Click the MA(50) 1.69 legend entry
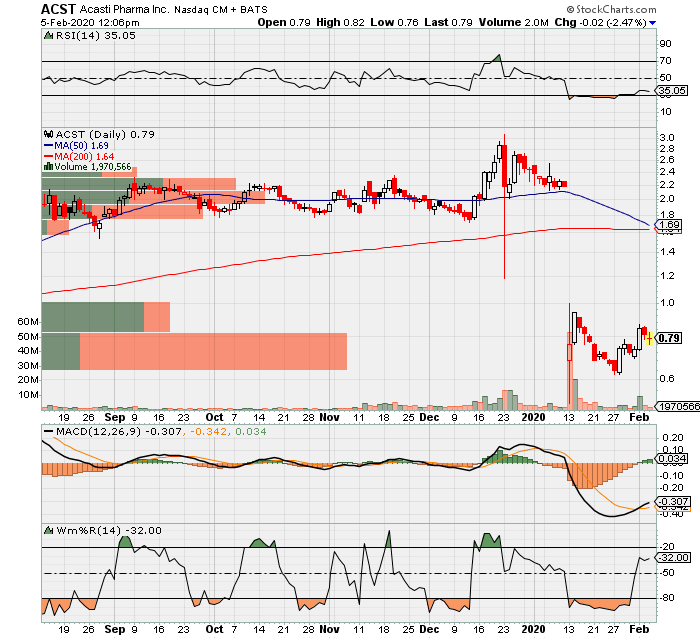The height and width of the screenshot is (639, 700). point(81,146)
